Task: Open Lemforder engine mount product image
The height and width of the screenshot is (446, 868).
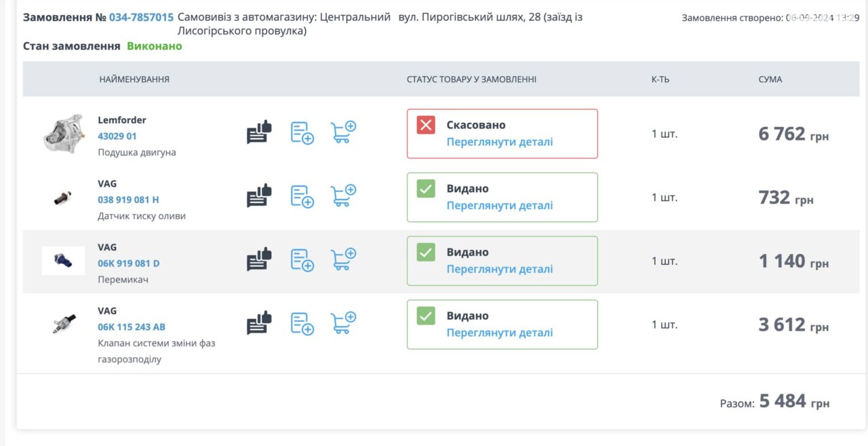Action: click(64, 134)
